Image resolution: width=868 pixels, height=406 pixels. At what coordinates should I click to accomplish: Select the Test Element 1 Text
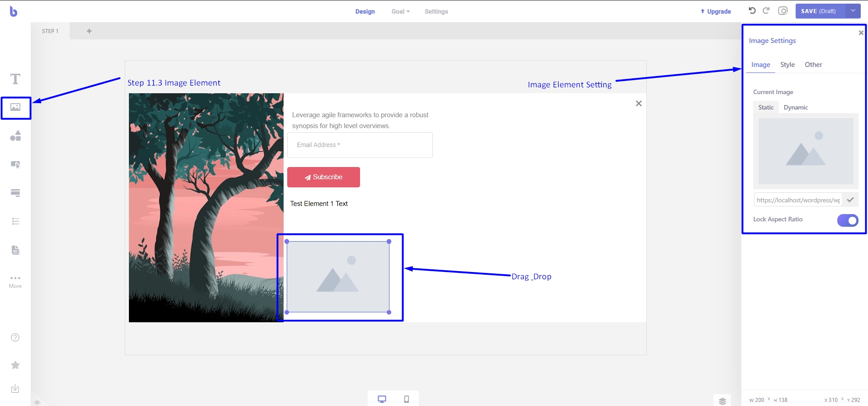[x=319, y=204]
